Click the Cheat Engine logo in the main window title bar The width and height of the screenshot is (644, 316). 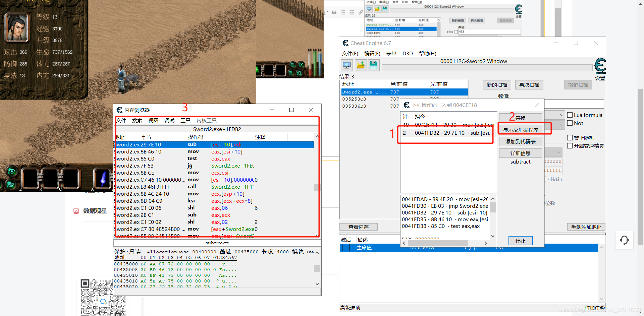point(345,43)
